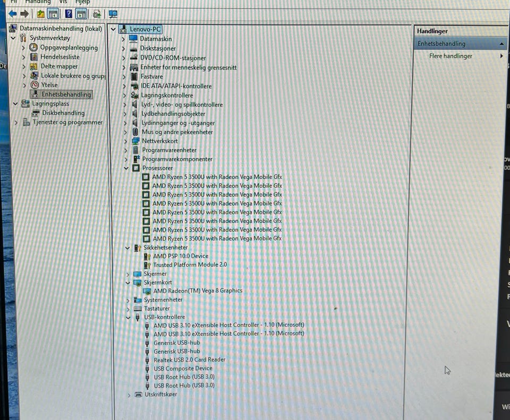Collapse the Skjermkort category
This screenshot has width=510, height=420.
point(128,283)
